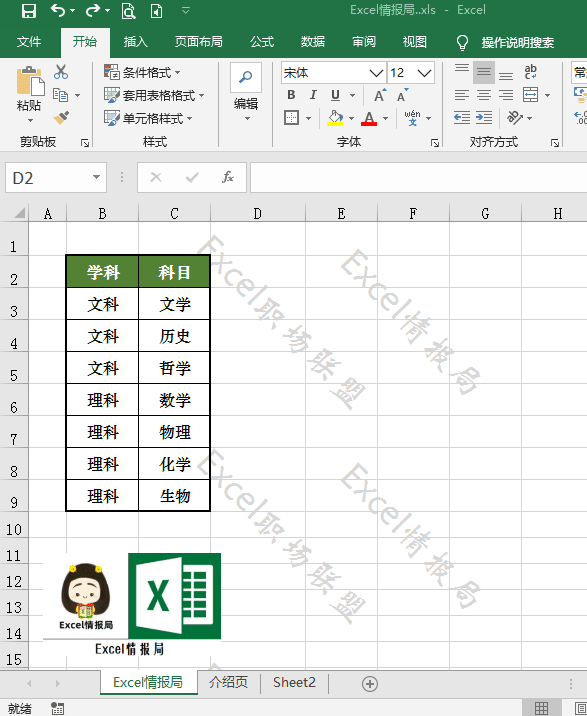587x716 pixels.
Task: Click the phonetic guide (wén) icon
Action: pyautogui.click(x=412, y=118)
